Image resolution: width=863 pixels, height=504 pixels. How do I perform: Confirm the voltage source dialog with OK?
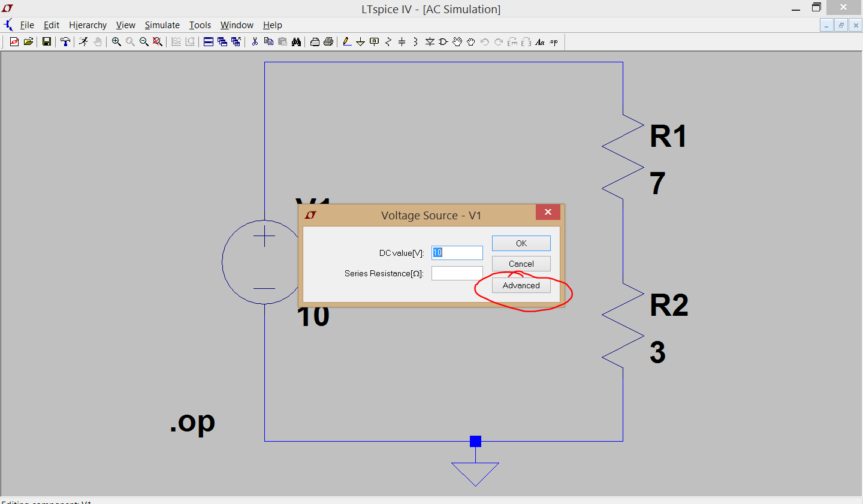click(x=521, y=243)
